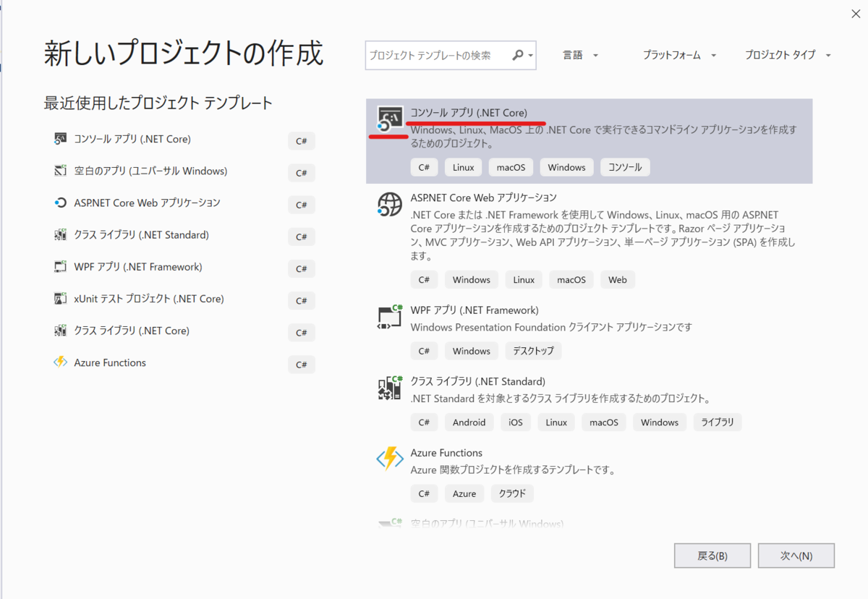The height and width of the screenshot is (599, 868).
Task: Click Android tag on class library template
Action: 469,422
